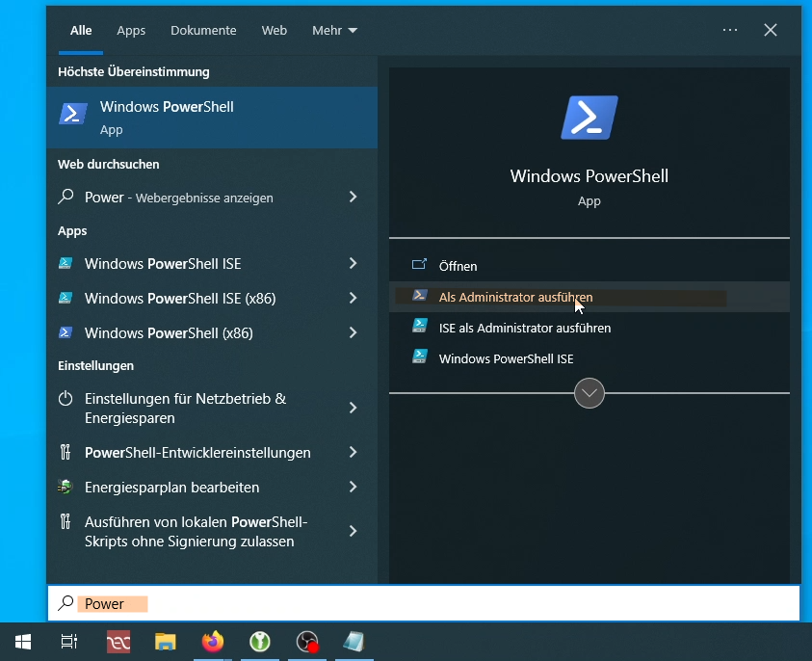Click the Energiesparplan bearbeiten icon

pos(65,487)
